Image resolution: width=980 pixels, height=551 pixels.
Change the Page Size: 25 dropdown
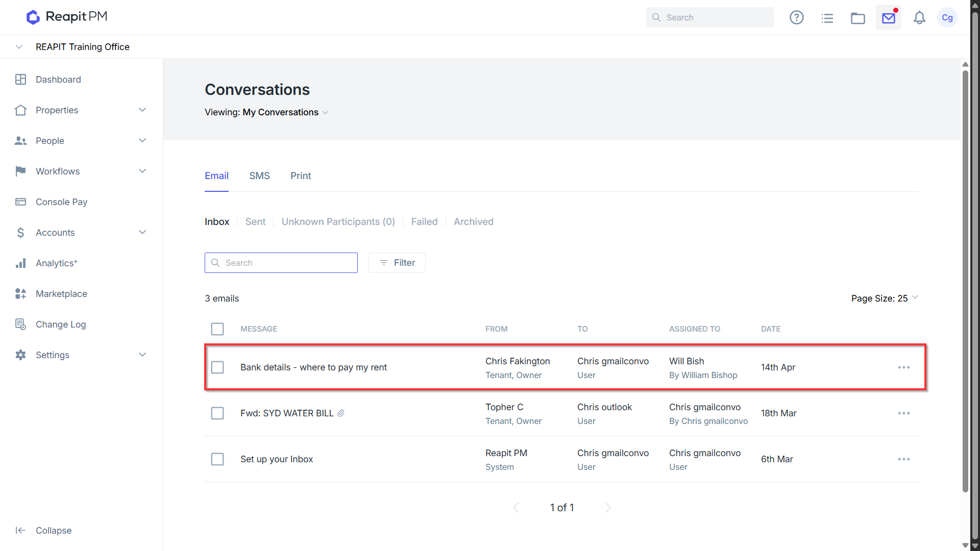pos(885,298)
